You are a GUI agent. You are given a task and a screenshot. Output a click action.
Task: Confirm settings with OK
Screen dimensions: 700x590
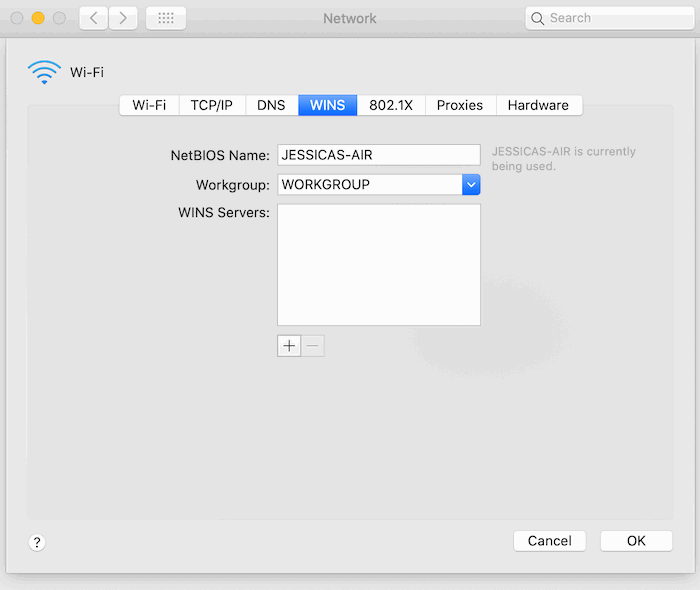coord(636,541)
